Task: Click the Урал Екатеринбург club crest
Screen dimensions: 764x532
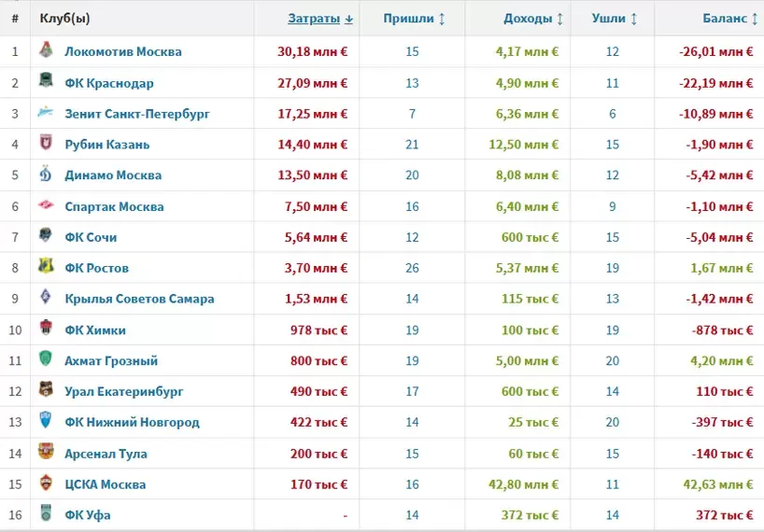Action: tap(46, 389)
